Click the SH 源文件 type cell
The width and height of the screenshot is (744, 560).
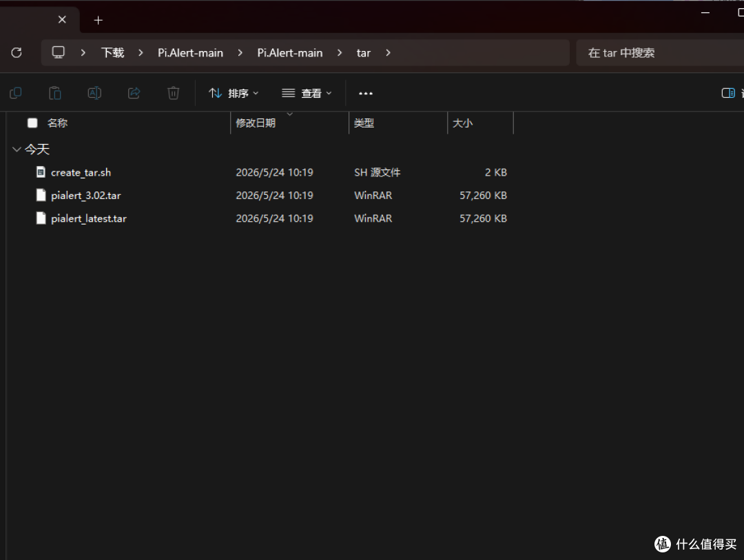click(x=378, y=172)
